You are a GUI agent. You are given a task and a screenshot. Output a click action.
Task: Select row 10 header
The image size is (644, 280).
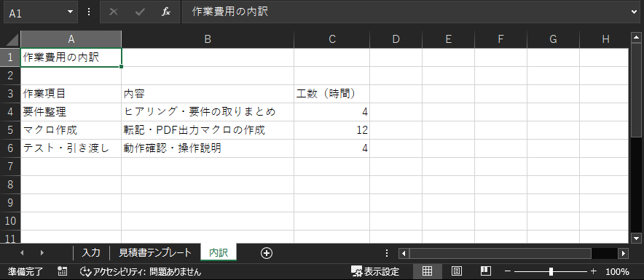pyautogui.click(x=11, y=221)
